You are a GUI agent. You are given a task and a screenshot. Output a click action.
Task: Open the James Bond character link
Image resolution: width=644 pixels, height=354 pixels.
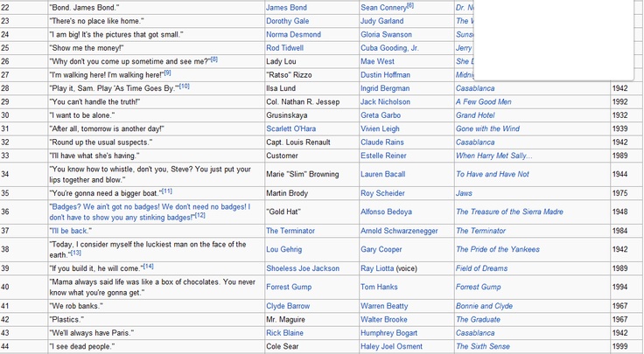coord(286,7)
